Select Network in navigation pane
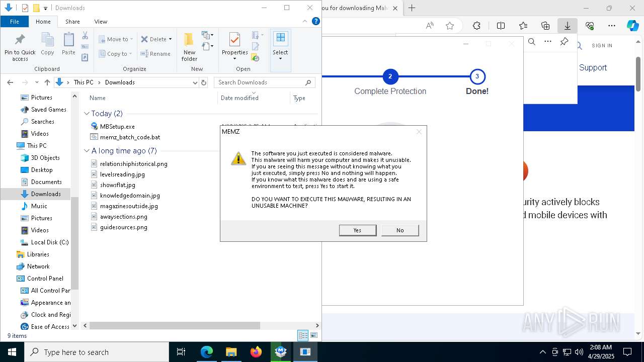The image size is (644, 362). [x=38, y=266]
